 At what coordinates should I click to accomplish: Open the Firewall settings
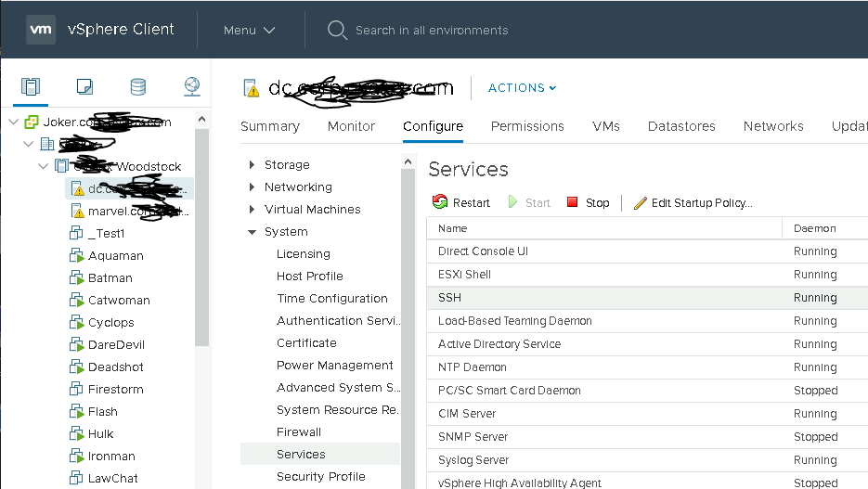click(x=299, y=432)
